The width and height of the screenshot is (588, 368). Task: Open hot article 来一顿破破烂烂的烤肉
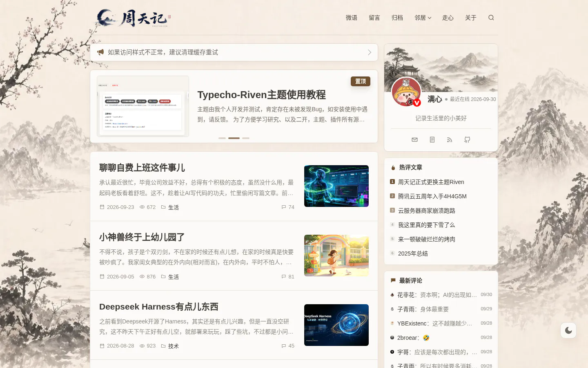tap(427, 239)
